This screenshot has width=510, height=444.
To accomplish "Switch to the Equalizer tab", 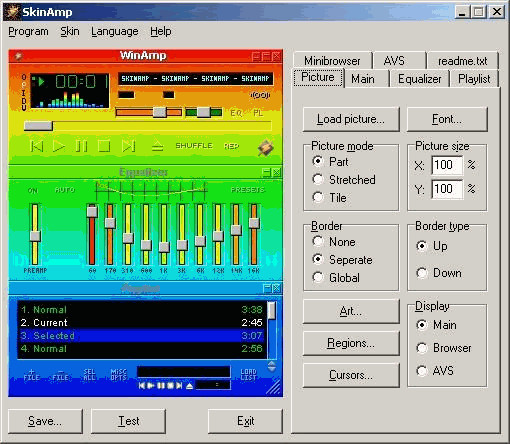I will pyautogui.click(x=419, y=79).
